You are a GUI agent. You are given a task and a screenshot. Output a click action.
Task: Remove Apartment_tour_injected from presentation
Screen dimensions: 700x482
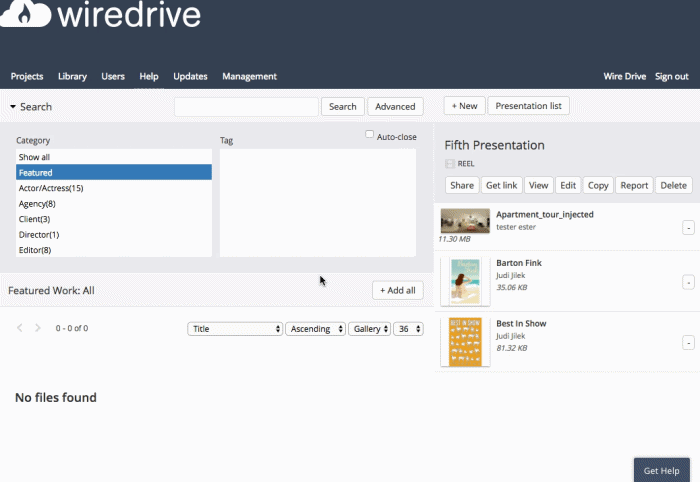point(688,228)
